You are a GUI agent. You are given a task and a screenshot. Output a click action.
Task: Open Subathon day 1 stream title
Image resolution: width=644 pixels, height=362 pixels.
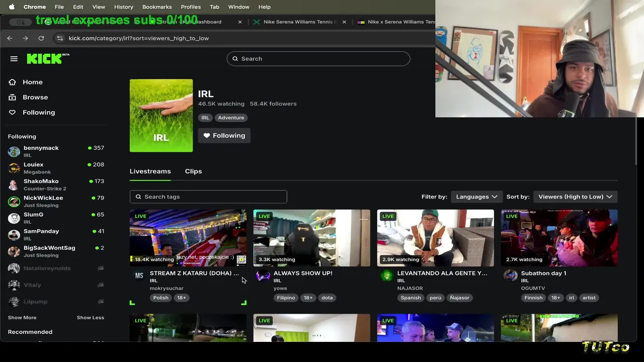click(543, 273)
